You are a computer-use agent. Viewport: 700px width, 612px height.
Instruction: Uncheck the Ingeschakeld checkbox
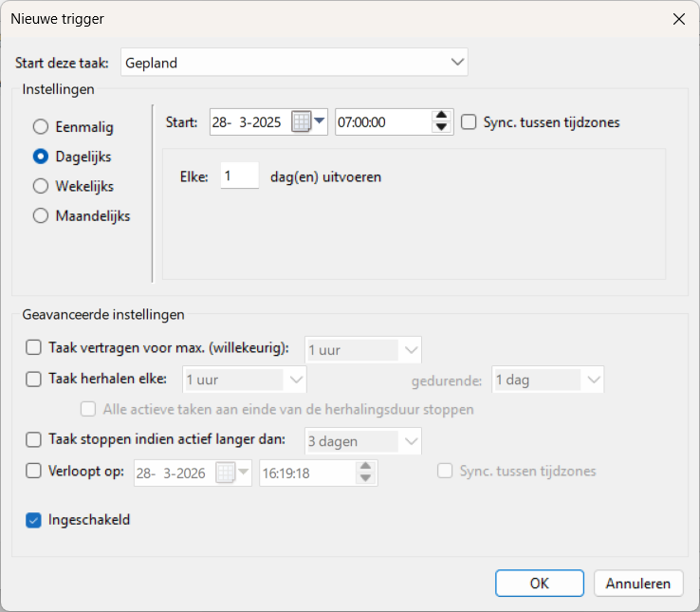[x=34, y=520]
